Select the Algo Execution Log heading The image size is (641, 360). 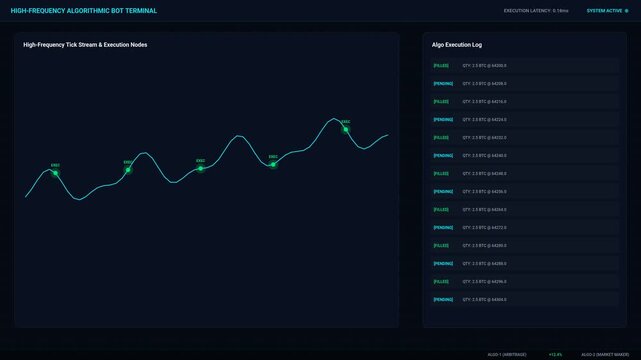click(x=457, y=45)
